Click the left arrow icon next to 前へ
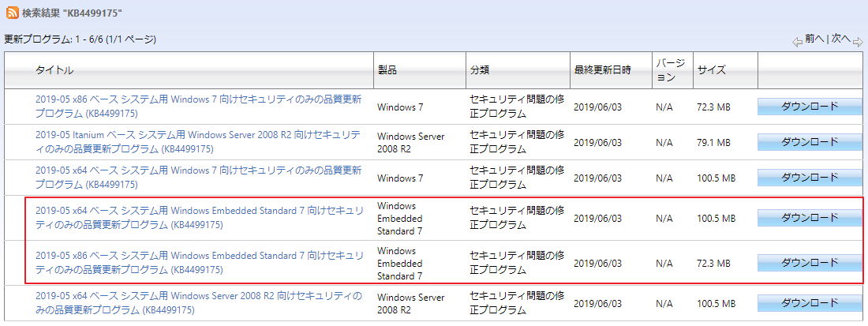Viewport: 868px width, 326px height. (799, 40)
